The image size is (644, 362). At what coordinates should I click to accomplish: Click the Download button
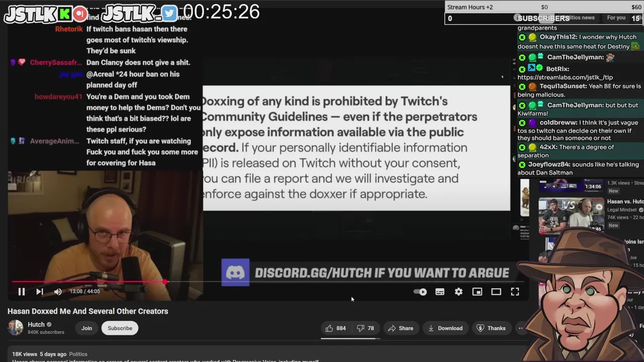[445, 328]
